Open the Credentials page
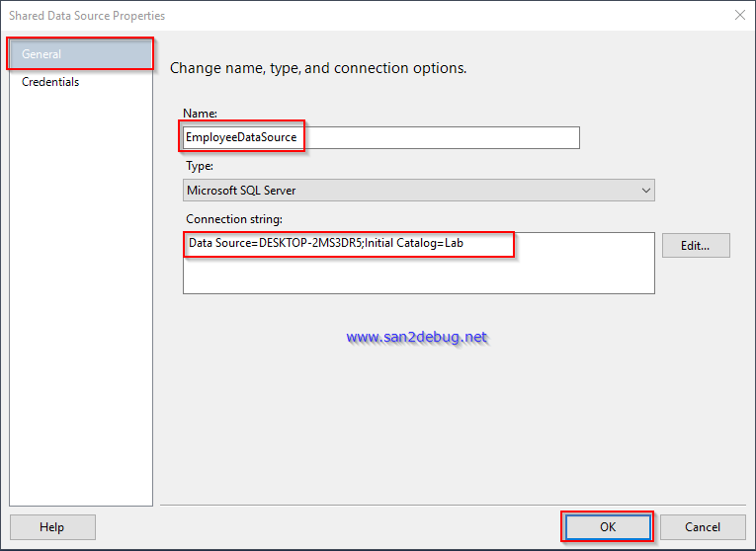756x551 pixels. (50, 82)
